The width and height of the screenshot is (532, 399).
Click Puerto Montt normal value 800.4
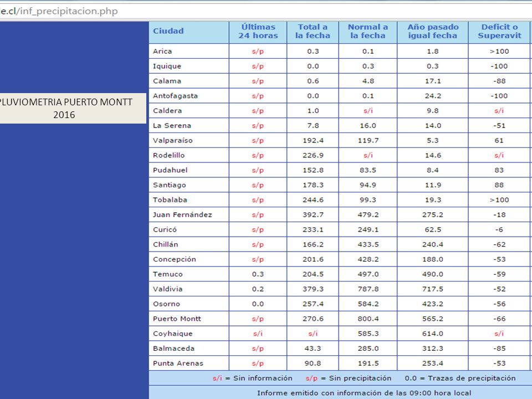[368, 319]
